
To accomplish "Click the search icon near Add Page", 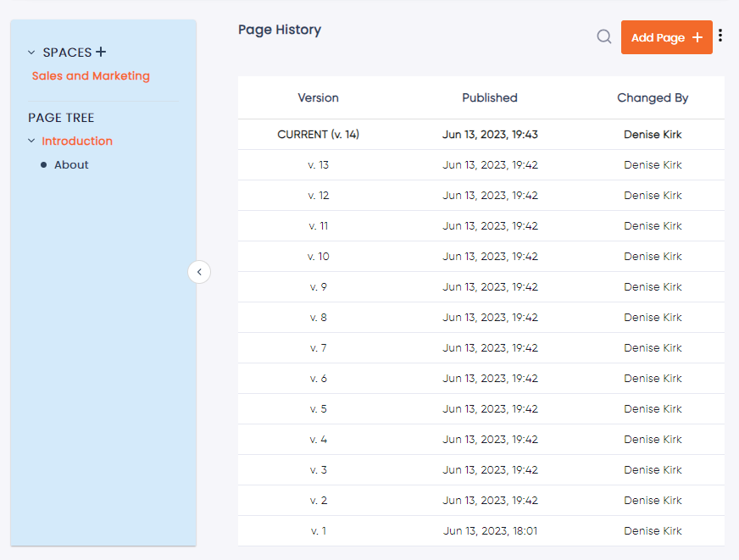I will 603,36.
